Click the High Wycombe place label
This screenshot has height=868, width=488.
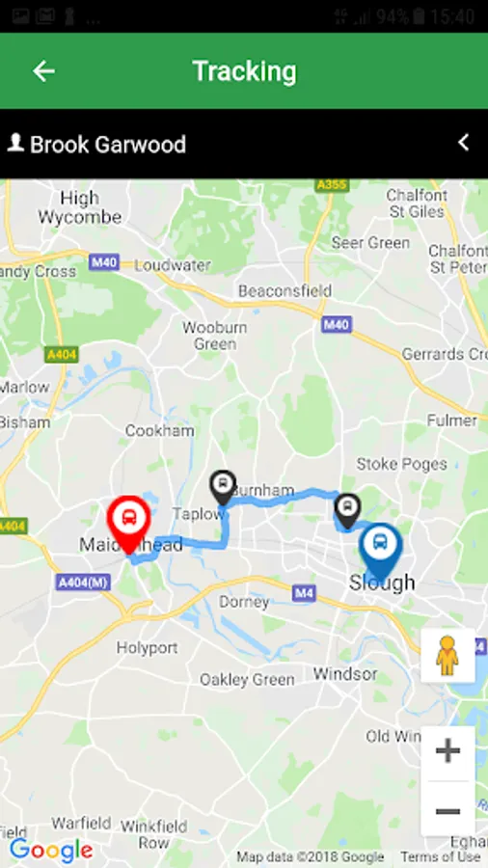(80, 207)
